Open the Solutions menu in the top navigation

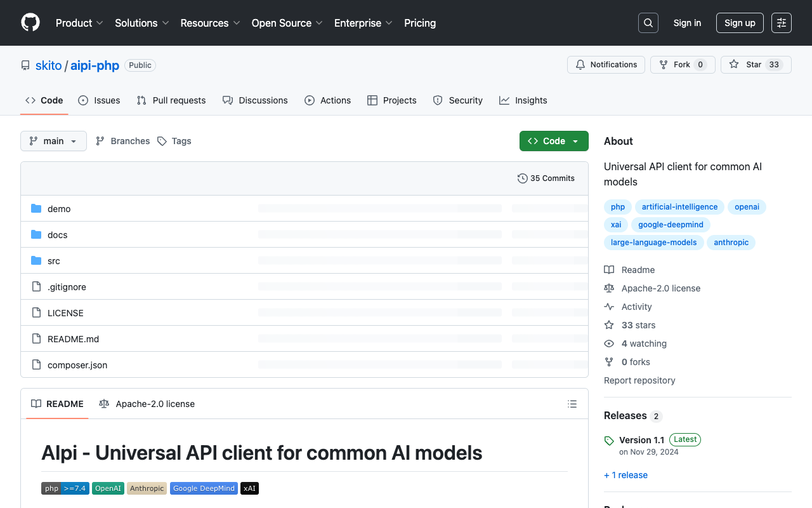141,23
